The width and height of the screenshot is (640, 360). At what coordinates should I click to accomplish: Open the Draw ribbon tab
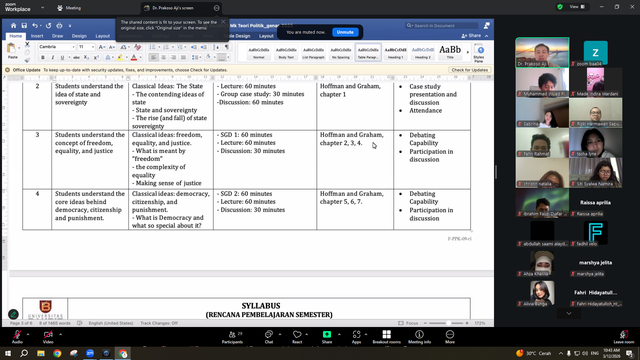[x=58, y=36]
